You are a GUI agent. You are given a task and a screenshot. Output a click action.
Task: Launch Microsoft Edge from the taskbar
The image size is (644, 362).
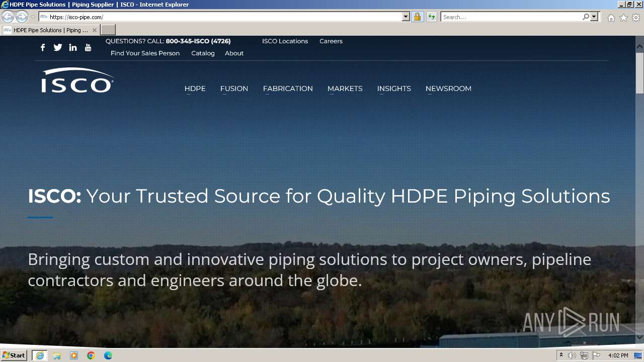pyautogui.click(x=108, y=355)
